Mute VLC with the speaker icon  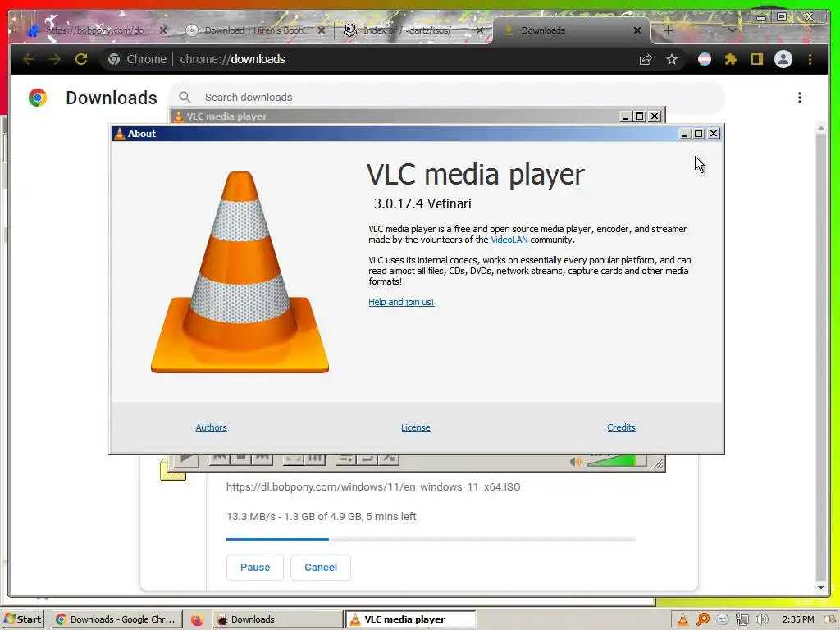tap(575, 461)
